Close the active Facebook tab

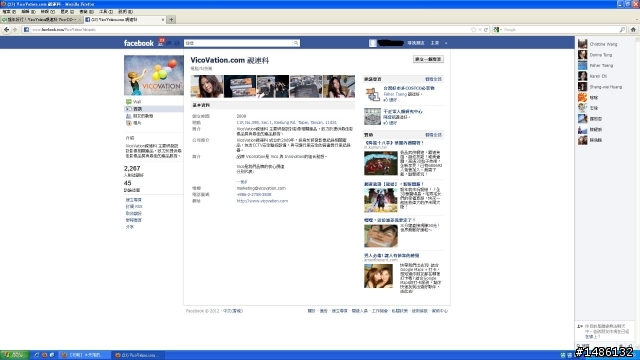163,19
